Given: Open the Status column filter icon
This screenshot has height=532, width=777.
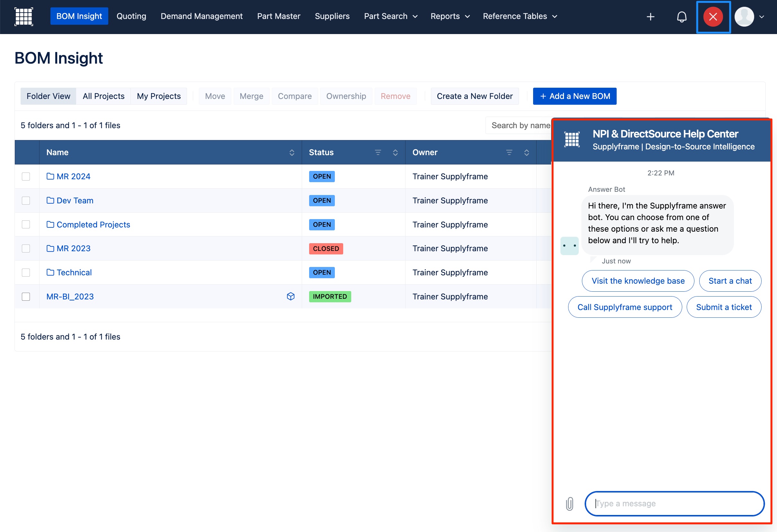Looking at the screenshot, I should click(378, 152).
